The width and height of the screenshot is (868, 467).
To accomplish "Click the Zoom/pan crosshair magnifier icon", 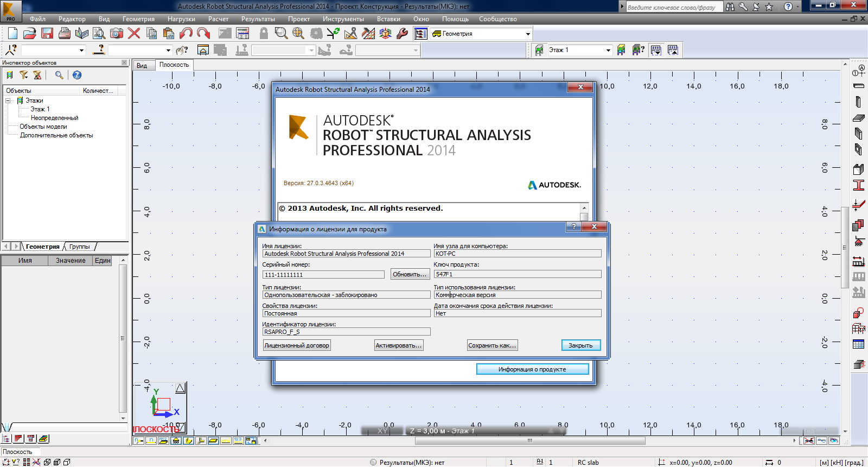I will click(298, 33).
